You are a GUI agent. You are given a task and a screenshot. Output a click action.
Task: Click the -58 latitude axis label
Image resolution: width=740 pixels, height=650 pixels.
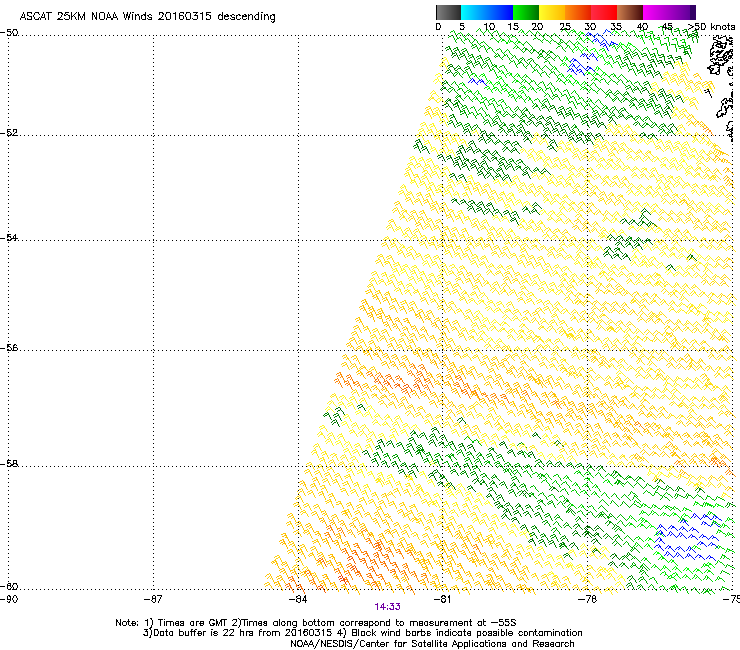pos(9,464)
